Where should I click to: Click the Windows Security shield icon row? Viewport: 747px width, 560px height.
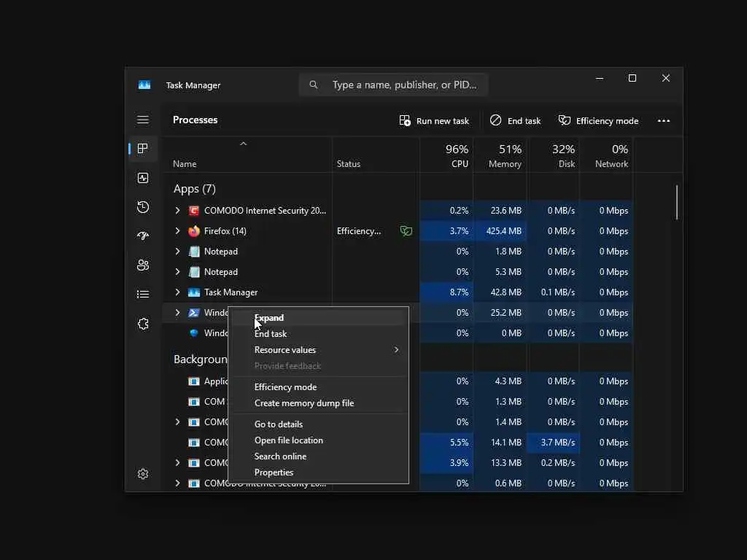tap(194, 333)
